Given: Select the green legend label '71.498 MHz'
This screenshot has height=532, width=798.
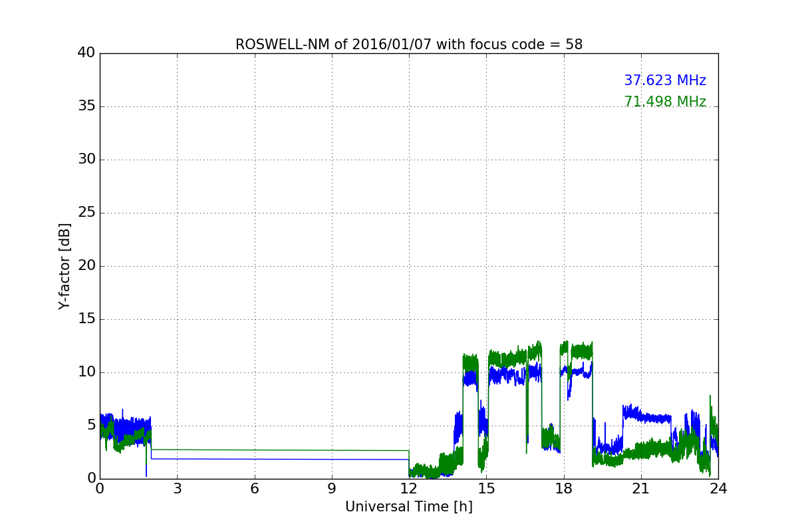Looking at the screenshot, I should click(x=665, y=102).
